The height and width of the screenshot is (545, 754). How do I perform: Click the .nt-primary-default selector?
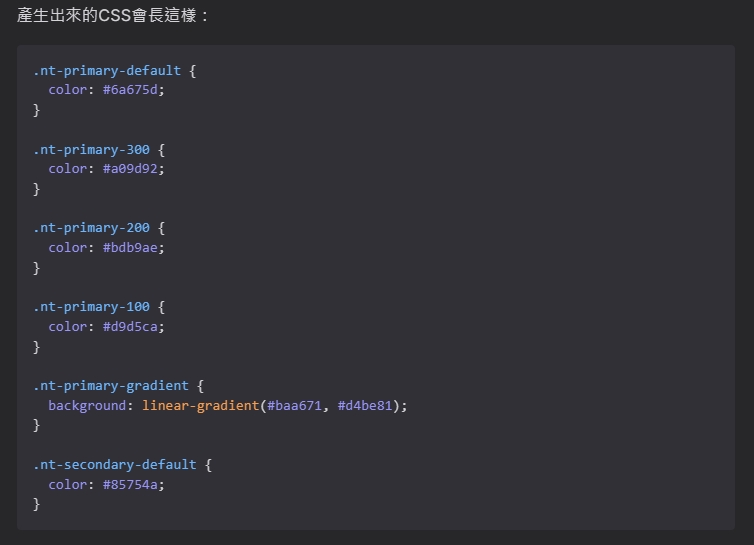point(107,71)
